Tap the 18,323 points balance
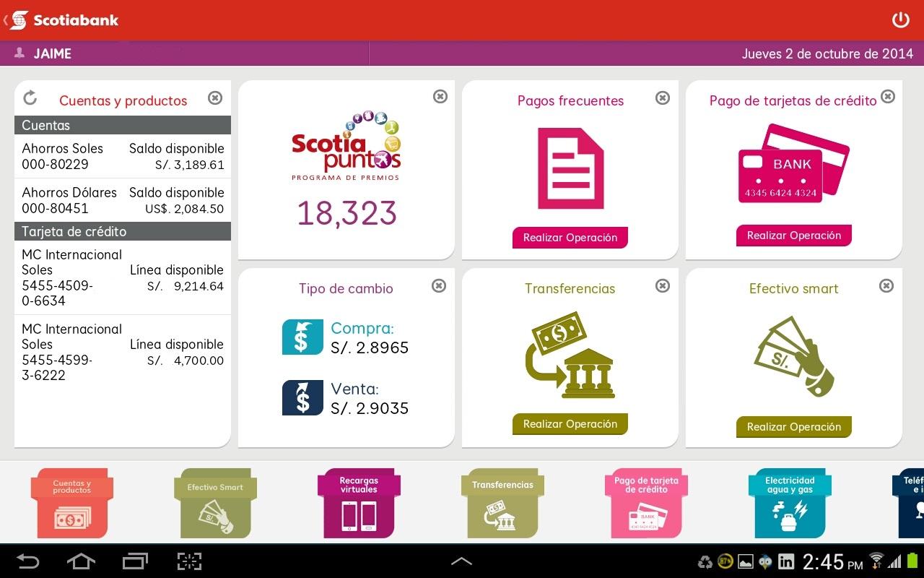Image resolution: width=924 pixels, height=578 pixels. [x=346, y=213]
